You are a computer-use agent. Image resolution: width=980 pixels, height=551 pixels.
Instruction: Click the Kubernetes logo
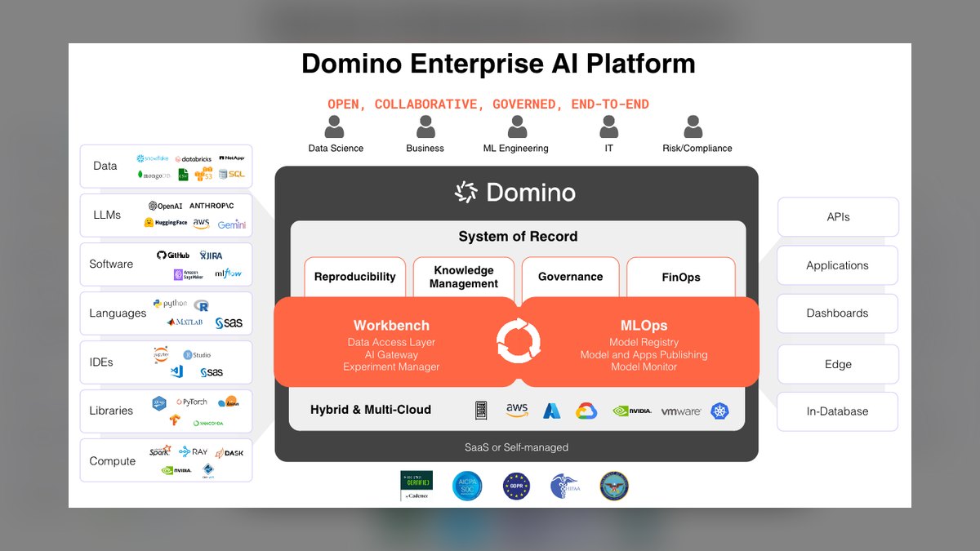(719, 411)
